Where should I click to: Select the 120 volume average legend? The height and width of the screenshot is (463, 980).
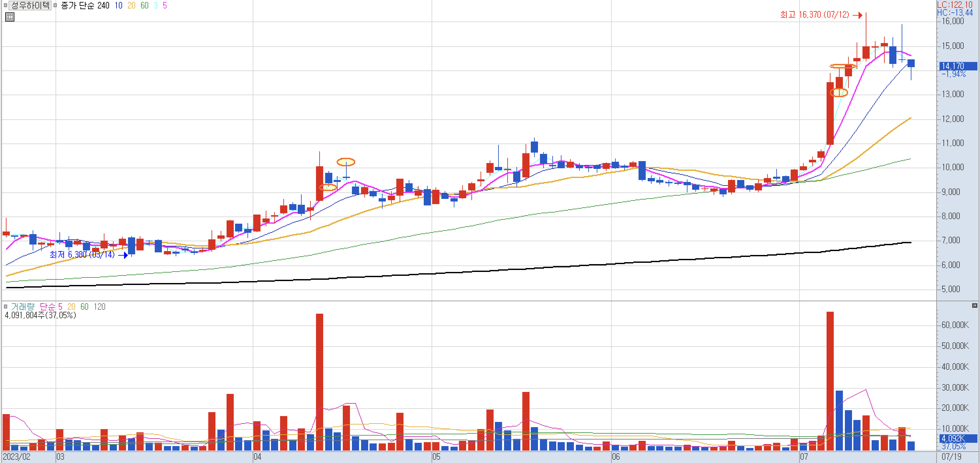pyautogui.click(x=99, y=306)
